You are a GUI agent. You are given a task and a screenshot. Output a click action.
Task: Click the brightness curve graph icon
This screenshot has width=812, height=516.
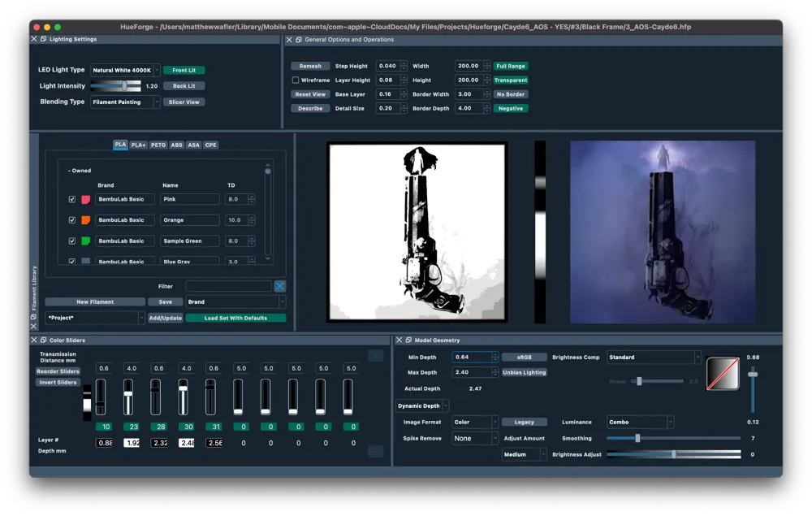coord(722,373)
